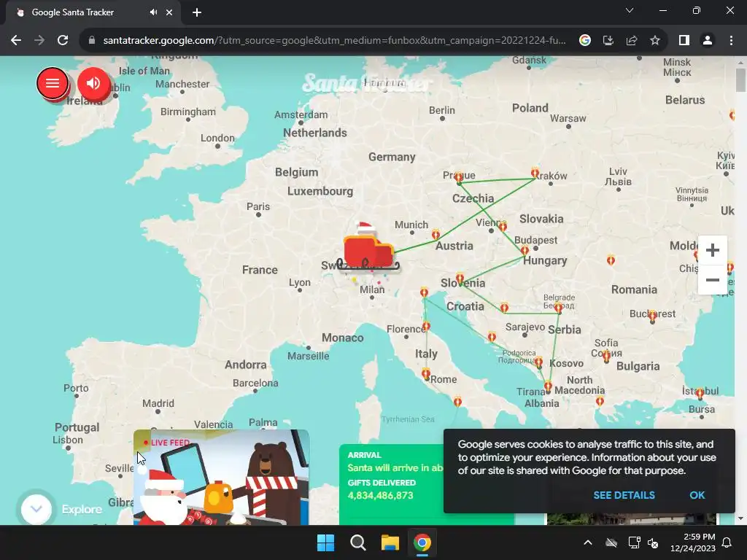
Task: Mute the tab using the tab audio icon
Action: tap(153, 12)
